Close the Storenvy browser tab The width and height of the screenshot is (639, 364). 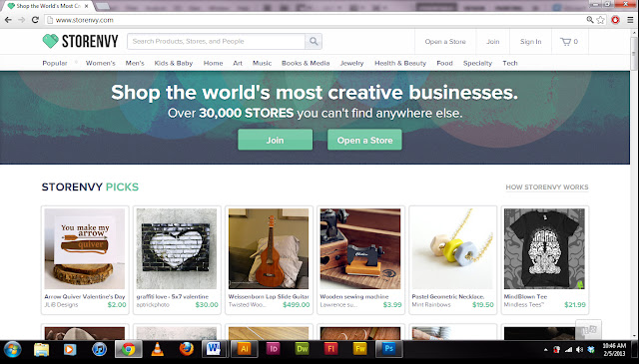87,6
